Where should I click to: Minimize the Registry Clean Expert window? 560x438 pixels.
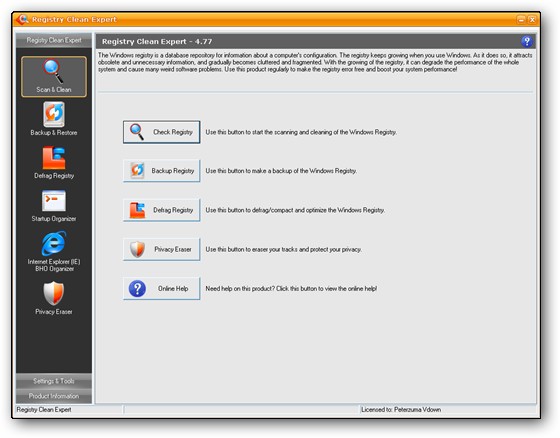pyautogui.click(x=521, y=20)
